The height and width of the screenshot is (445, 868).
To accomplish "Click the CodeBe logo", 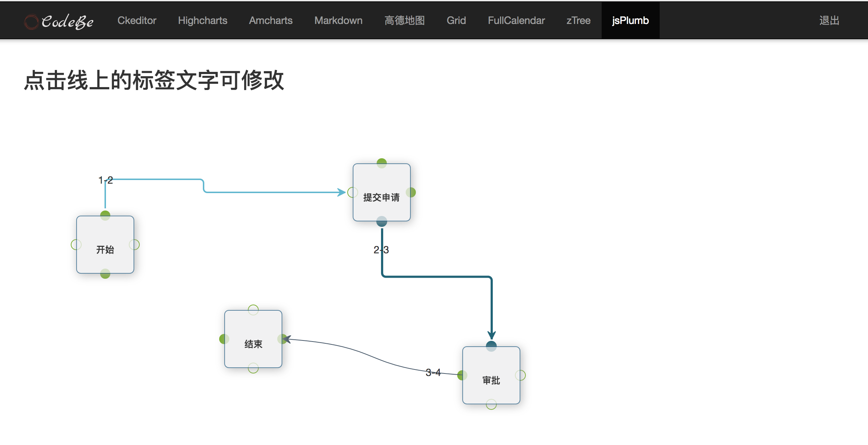I will click(x=59, y=21).
